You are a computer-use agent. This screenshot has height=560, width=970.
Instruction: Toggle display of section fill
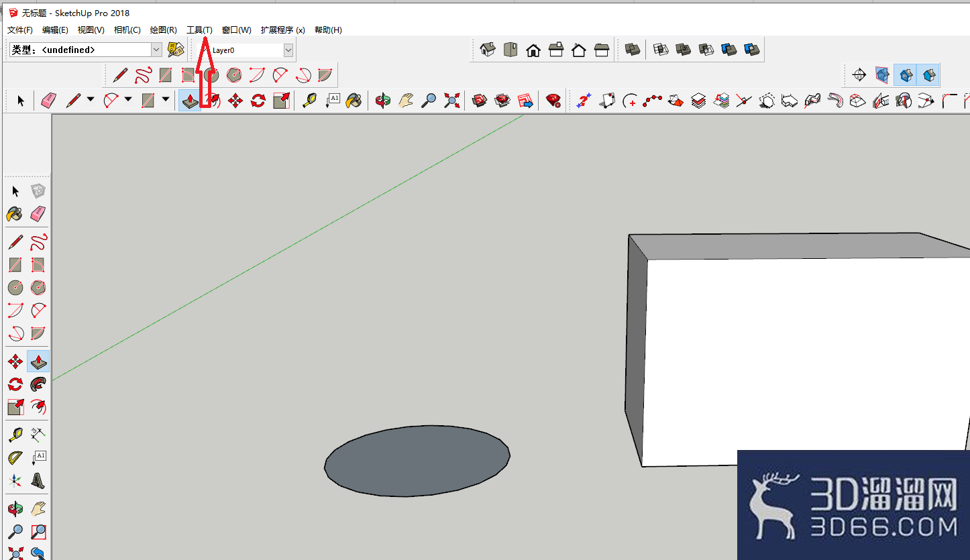tap(928, 75)
